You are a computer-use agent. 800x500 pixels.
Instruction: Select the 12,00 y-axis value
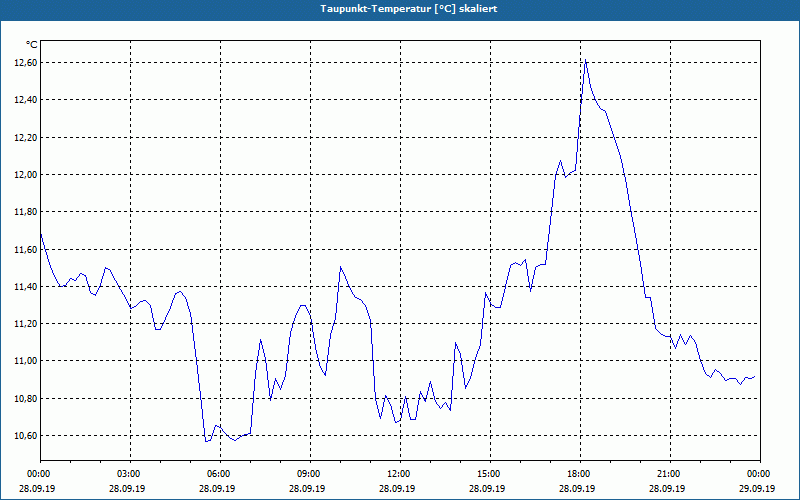[x=26, y=174]
